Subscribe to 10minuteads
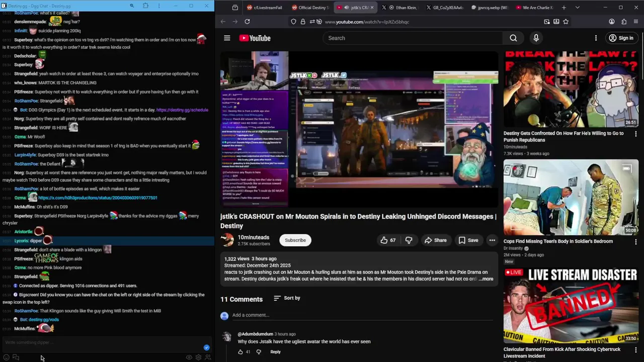The height and width of the screenshot is (362, 644). pyautogui.click(x=295, y=240)
